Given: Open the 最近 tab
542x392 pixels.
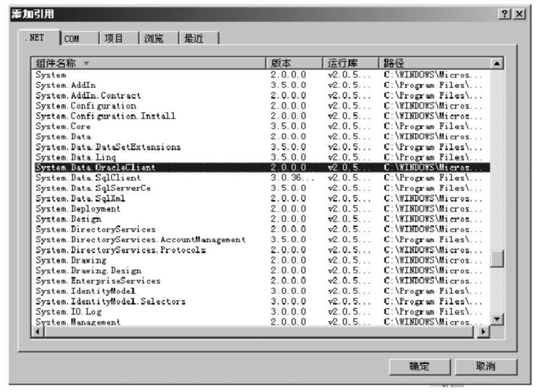Looking at the screenshot, I should point(199,38).
